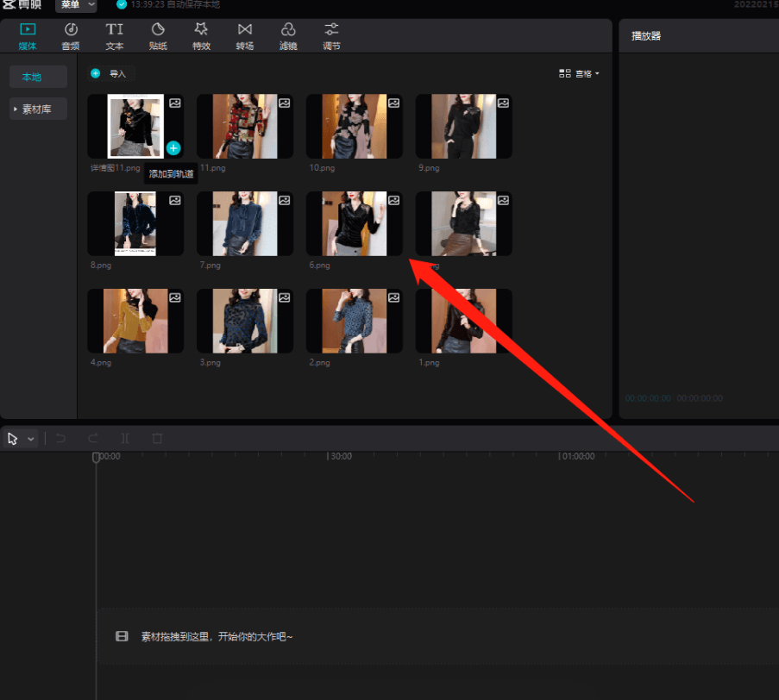Open the 滤镜 filters tab

pyautogui.click(x=288, y=37)
